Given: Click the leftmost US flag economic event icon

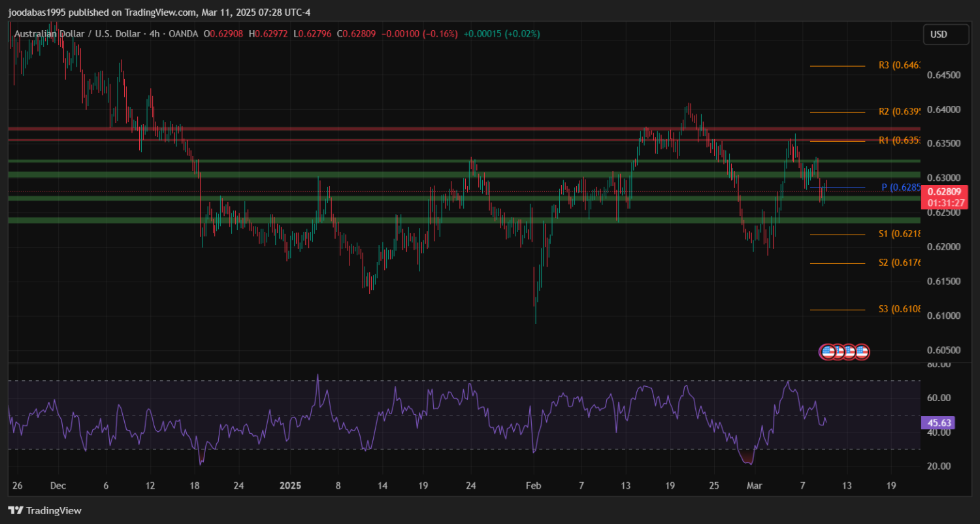Looking at the screenshot, I should 828,352.
